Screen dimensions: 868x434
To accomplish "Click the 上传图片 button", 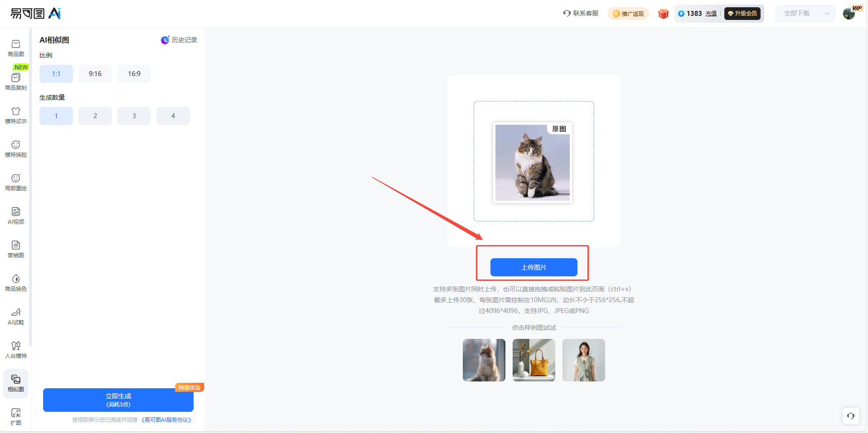I will [x=534, y=267].
